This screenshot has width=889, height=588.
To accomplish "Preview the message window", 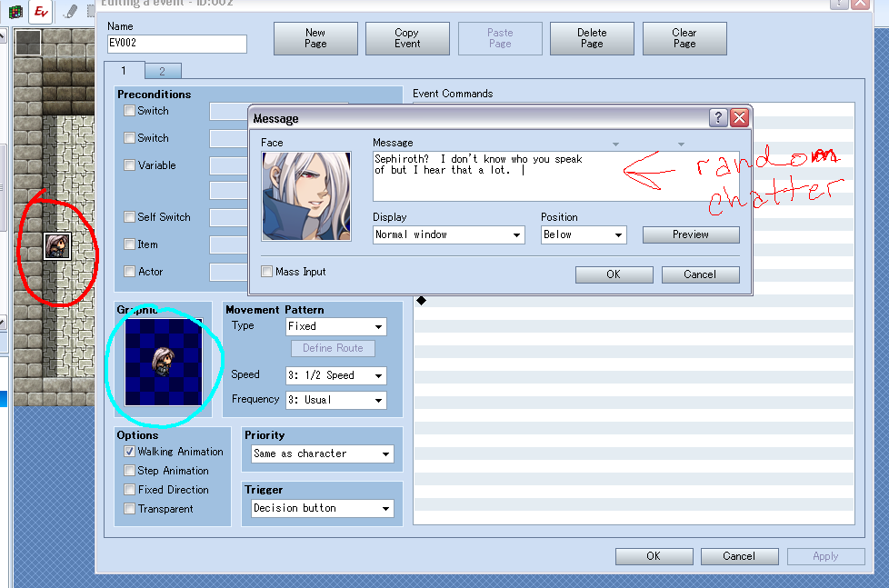I will click(691, 234).
